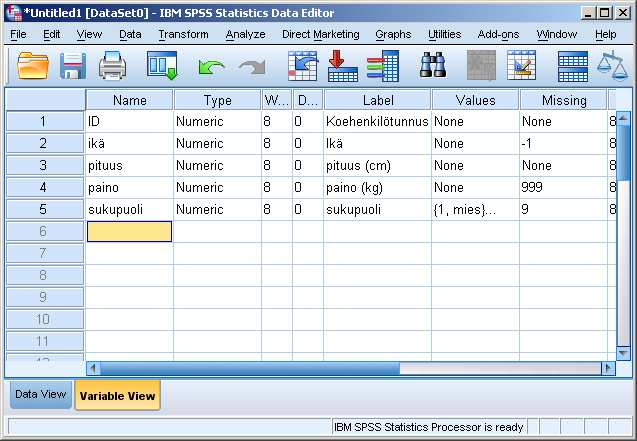637x441 pixels.
Task: Click the highlighted empty Name cell in row 6
Action: [x=129, y=231]
